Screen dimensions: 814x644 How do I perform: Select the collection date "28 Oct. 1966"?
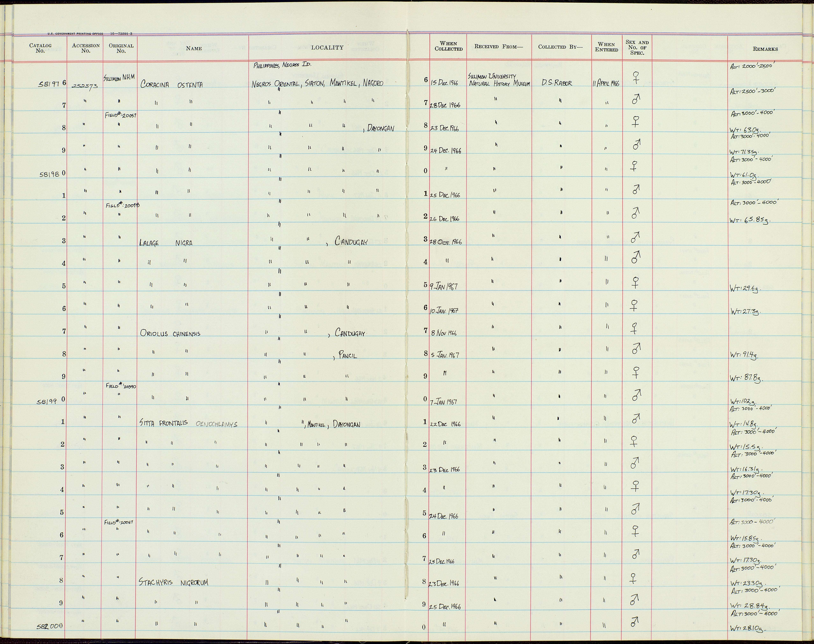(446, 242)
